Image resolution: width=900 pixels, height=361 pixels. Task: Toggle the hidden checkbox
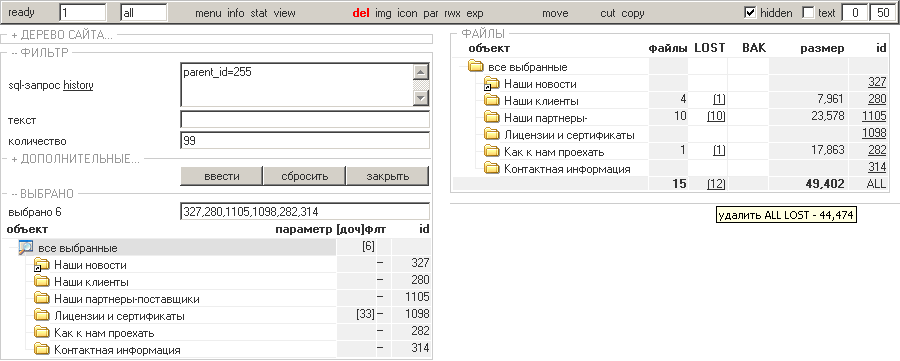[750, 13]
